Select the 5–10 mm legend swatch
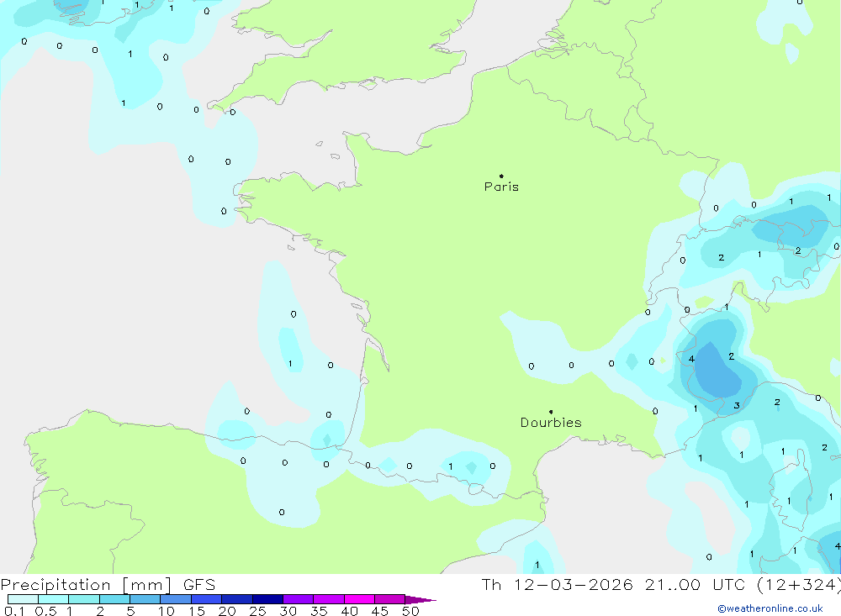841x616 pixels. pyautogui.click(x=145, y=599)
